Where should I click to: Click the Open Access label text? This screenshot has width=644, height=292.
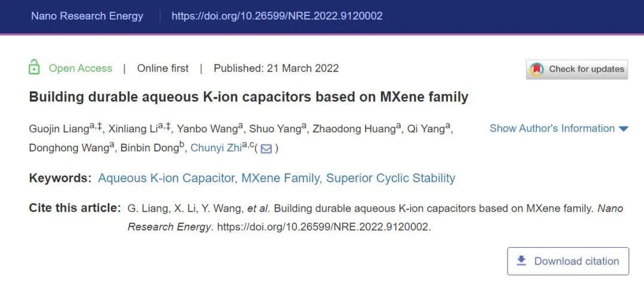click(80, 68)
